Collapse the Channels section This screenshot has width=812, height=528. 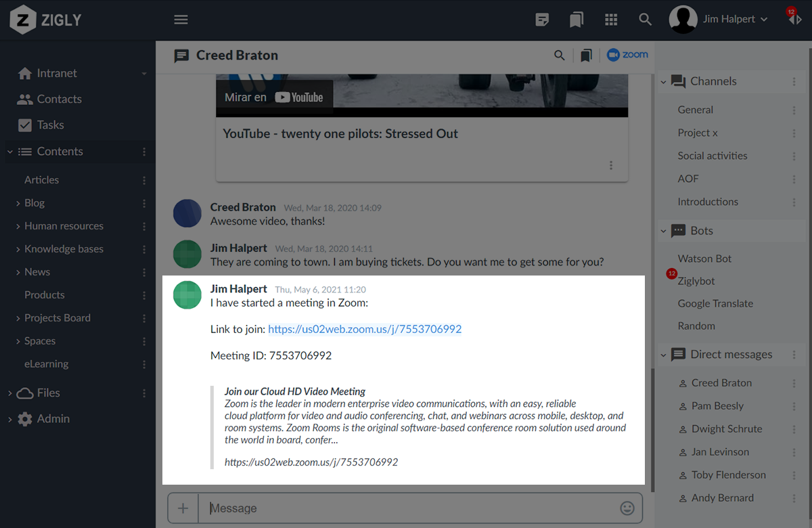coord(663,81)
